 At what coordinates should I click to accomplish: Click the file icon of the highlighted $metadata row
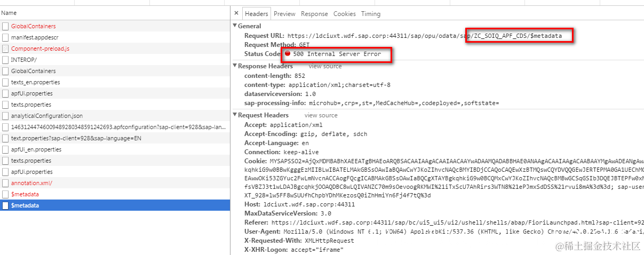point(5,205)
